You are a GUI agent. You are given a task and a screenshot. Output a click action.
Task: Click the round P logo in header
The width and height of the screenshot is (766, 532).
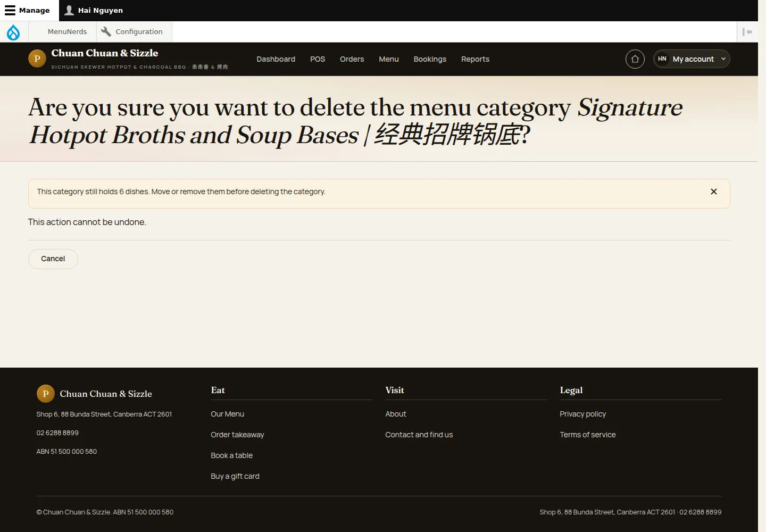(x=37, y=59)
